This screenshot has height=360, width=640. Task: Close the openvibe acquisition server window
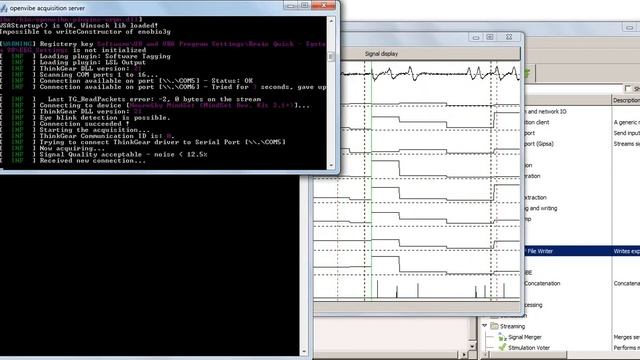point(323,5)
